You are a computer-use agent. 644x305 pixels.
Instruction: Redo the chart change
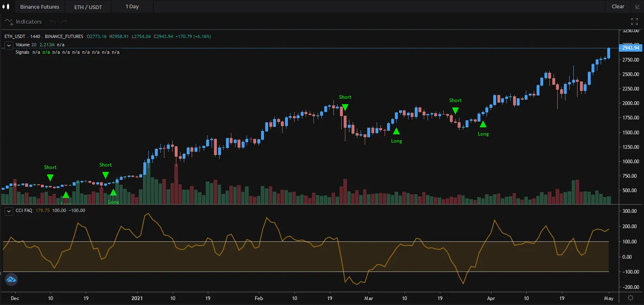coord(64,21)
